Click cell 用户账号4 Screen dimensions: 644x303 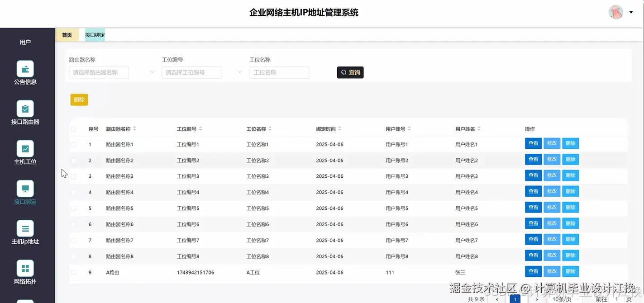[397, 192]
